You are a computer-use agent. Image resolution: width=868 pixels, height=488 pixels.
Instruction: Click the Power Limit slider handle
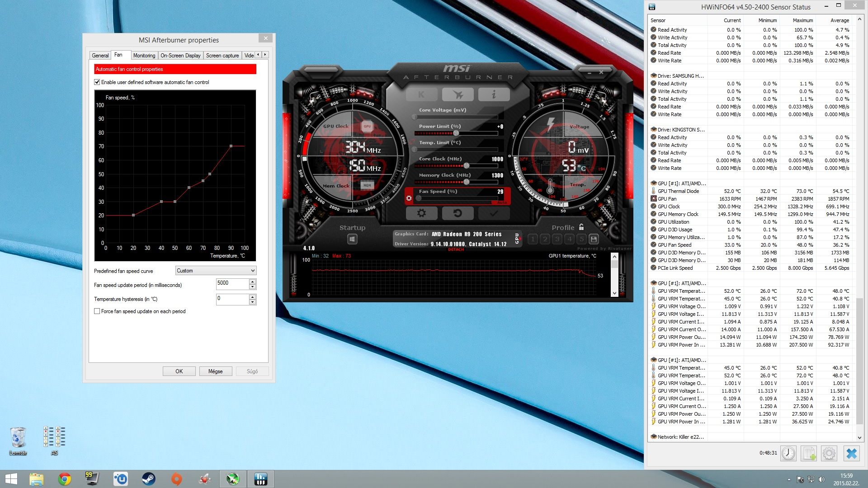tap(456, 133)
